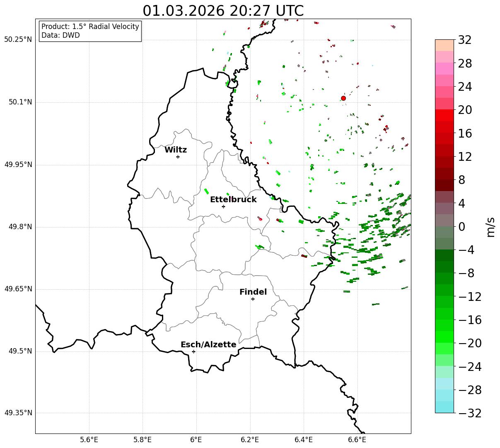Click the Product: 1.5° Radial Velocity text
Image resolution: width=500 pixels, height=448 pixels.
pos(90,27)
